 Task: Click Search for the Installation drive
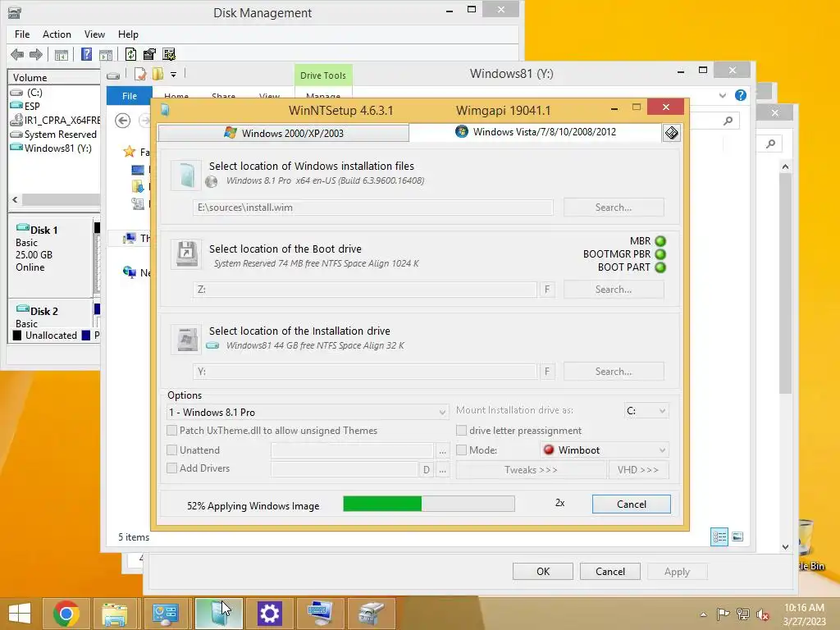(x=614, y=372)
